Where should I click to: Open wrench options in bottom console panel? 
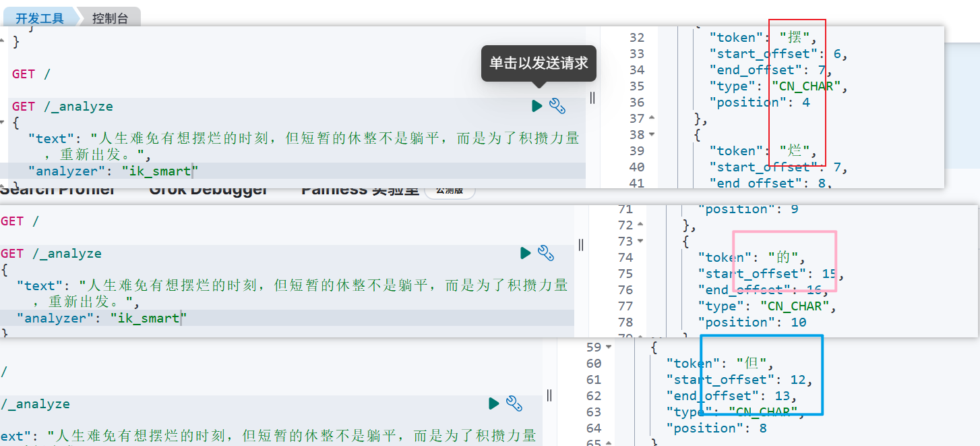514,403
